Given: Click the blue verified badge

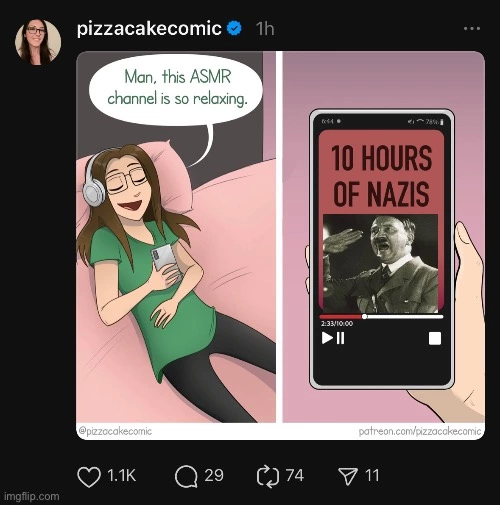Looking at the screenshot, I should point(234,28).
